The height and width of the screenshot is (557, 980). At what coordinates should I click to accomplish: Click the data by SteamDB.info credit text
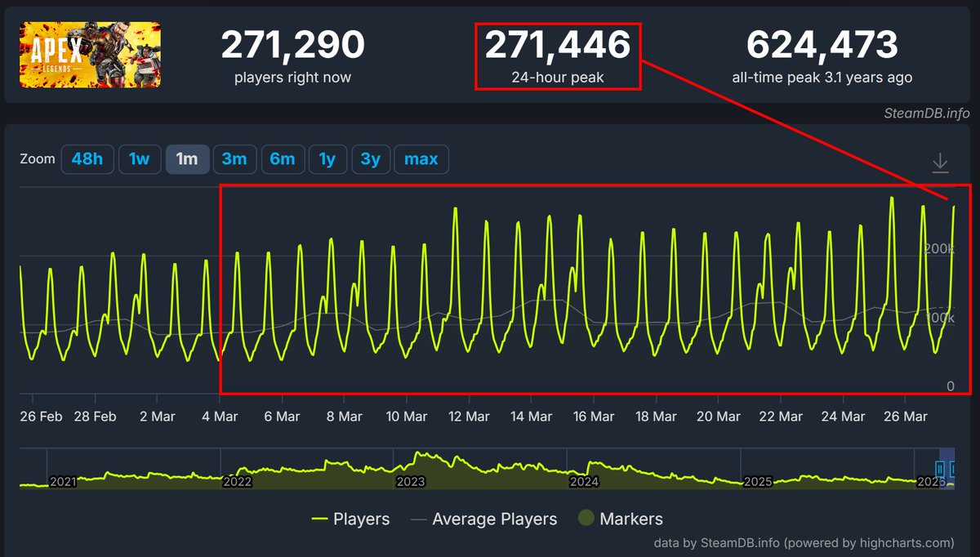804,543
